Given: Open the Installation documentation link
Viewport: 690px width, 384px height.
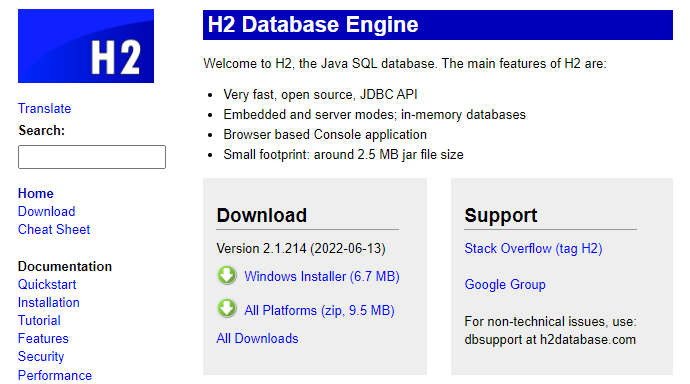Looking at the screenshot, I should 49,303.
